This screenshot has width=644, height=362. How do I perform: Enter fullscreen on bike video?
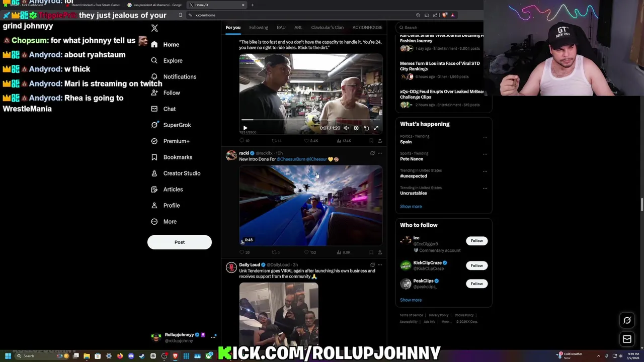tap(376, 128)
